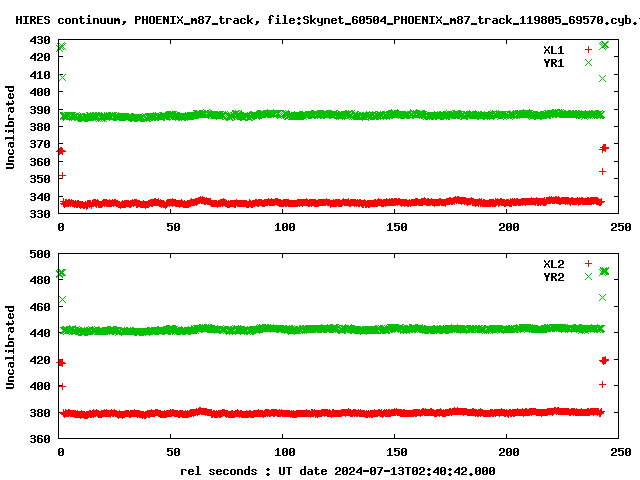The height and width of the screenshot is (480, 640).
Task: Click the YR2 legend label
Action: point(553,277)
